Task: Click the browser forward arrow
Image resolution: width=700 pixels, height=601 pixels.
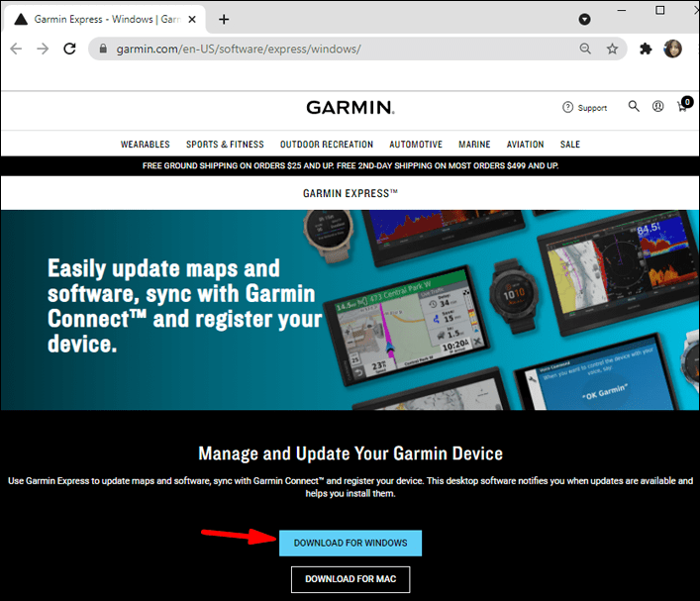Action: [x=43, y=49]
